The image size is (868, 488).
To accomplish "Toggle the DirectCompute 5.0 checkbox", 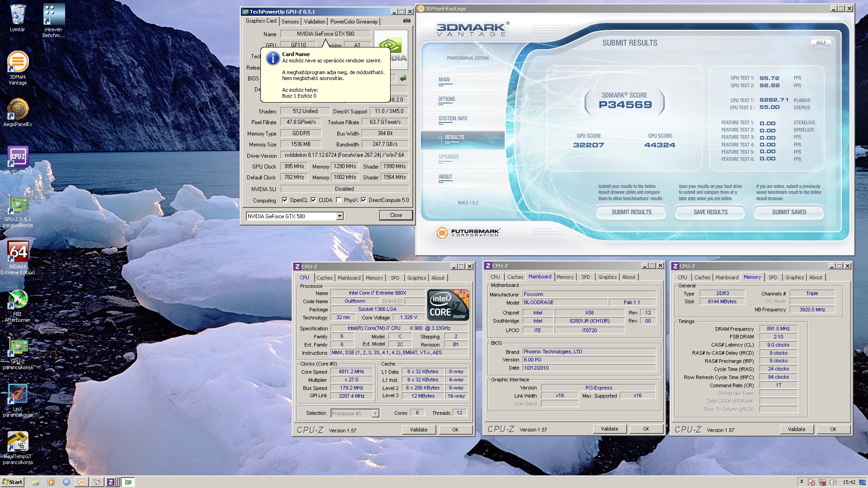I will pyautogui.click(x=363, y=200).
